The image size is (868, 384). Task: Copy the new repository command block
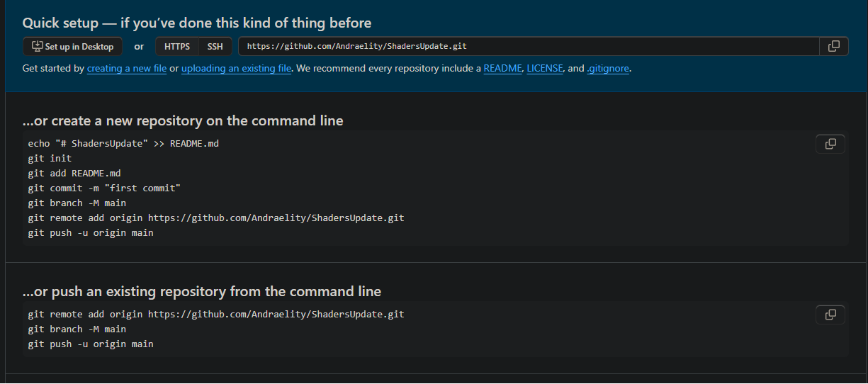830,144
